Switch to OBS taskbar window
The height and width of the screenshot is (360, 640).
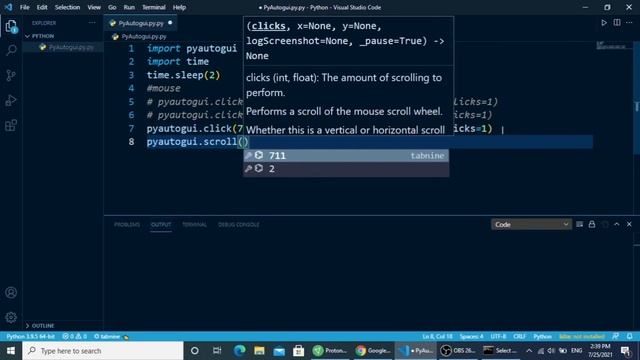[458, 351]
